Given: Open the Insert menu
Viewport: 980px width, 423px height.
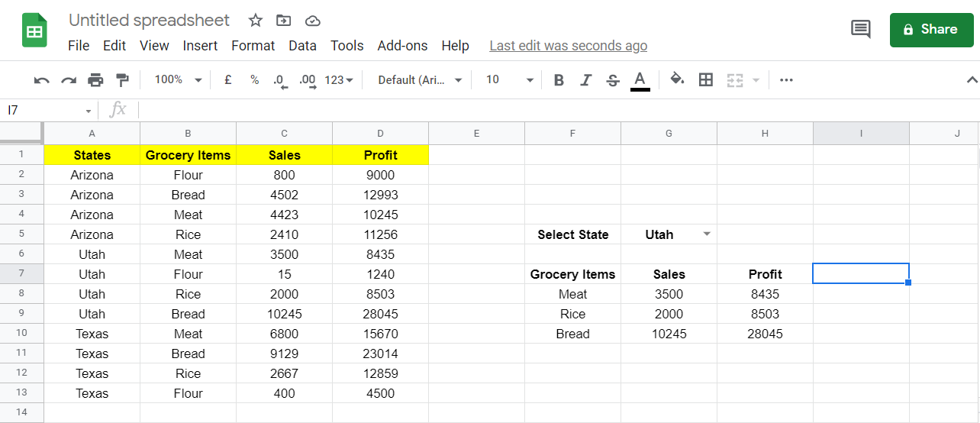Looking at the screenshot, I should pyautogui.click(x=200, y=46).
